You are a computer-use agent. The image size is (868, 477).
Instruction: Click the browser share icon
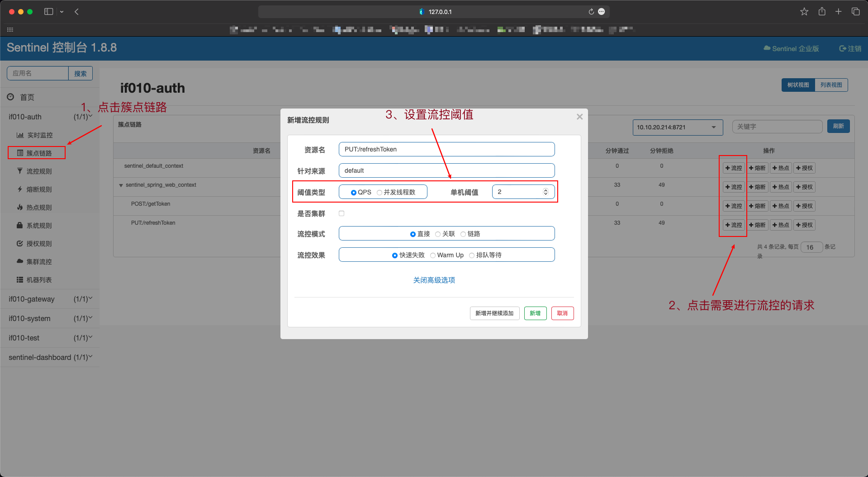[x=822, y=12]
